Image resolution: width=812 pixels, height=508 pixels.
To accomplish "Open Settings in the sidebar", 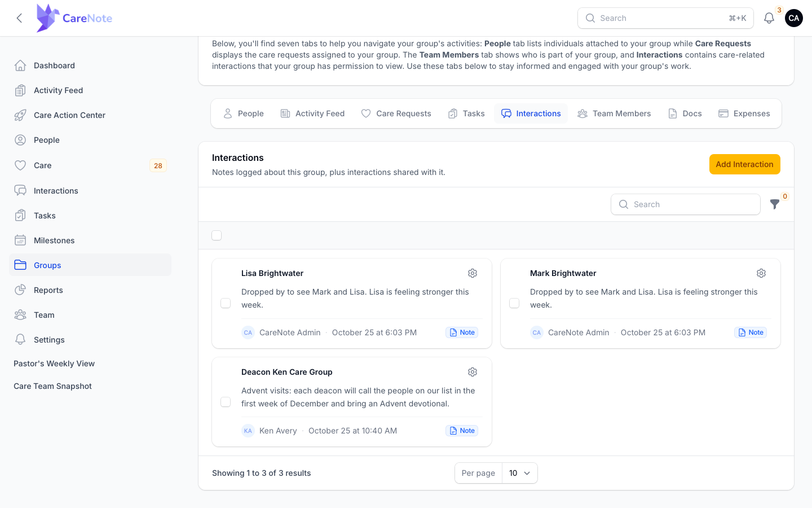I will coord(90,340).
